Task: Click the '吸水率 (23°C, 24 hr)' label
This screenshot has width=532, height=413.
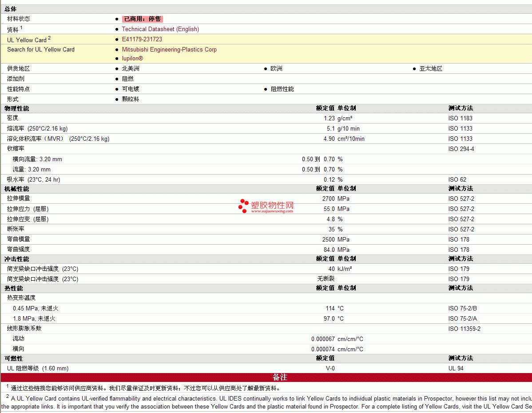Action: [34, 179]
